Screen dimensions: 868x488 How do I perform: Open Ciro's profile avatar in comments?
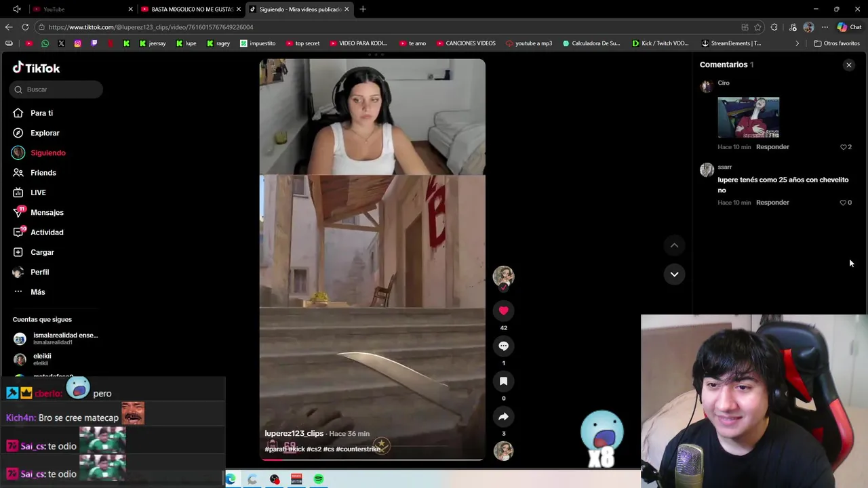tap(707, 86)
